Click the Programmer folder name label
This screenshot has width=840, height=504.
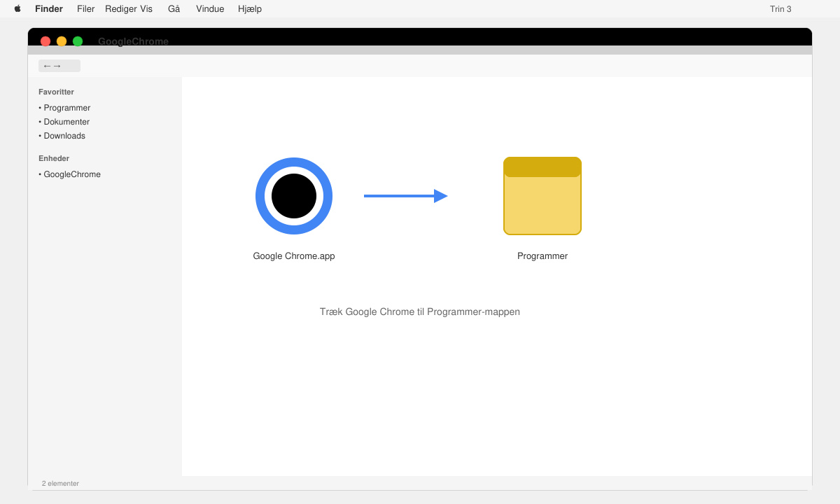coord(542,256)
